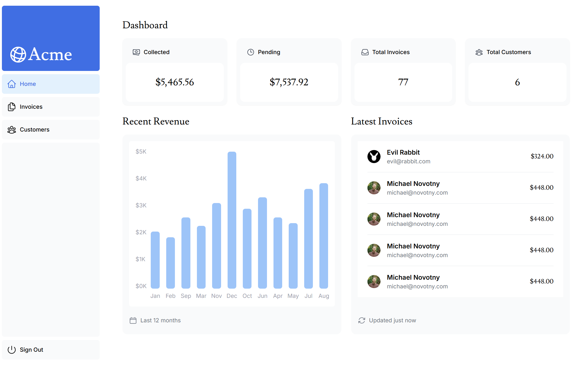
Task: Click the Total Customers value 6
Action: pos(517,82)
